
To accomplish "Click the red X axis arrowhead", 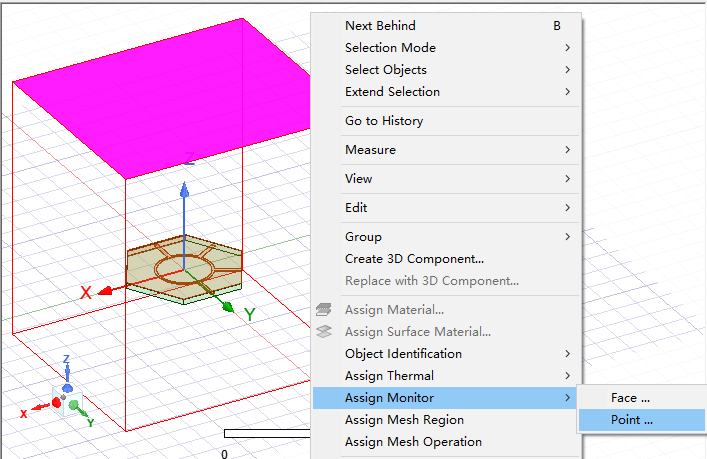I will point(104,291).
